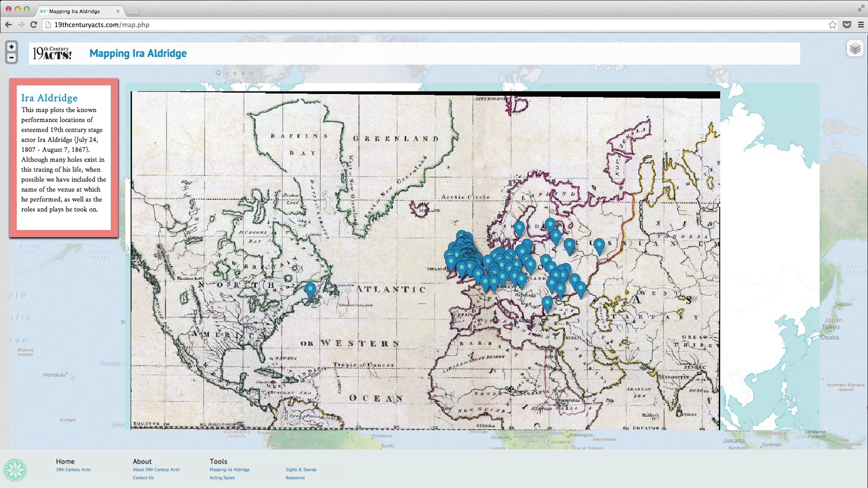Open the map layers switcher icon
868x488 pixels.
tap(855, 48)
